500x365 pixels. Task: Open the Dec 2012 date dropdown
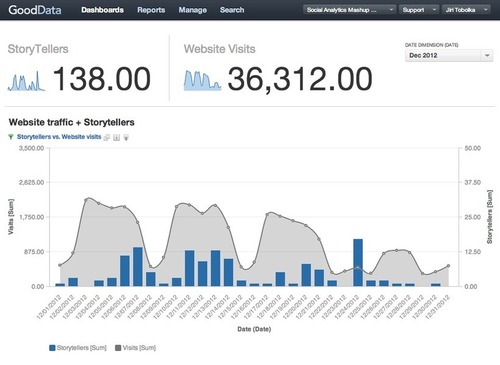click(449, 55)
